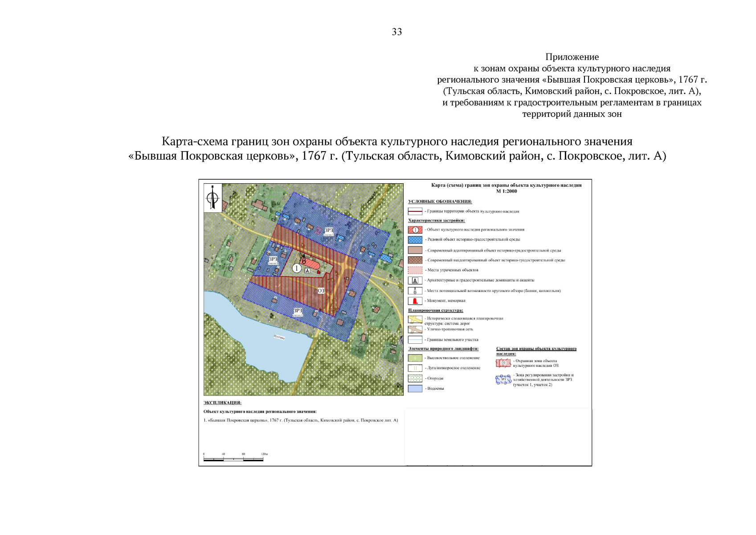Image resolution: width=756 pixels, height=535 pixels.
Task: Click legend symbol for Границы земельного участка
Action: point(415,340)
